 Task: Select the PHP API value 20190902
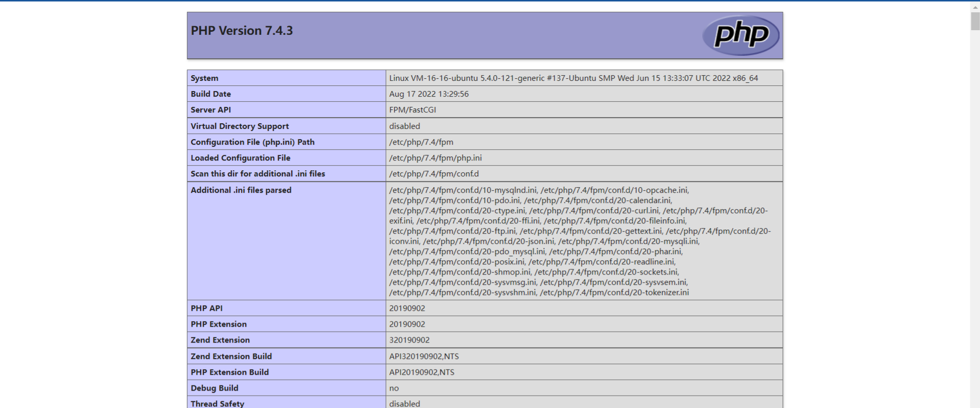click(407, 308)
